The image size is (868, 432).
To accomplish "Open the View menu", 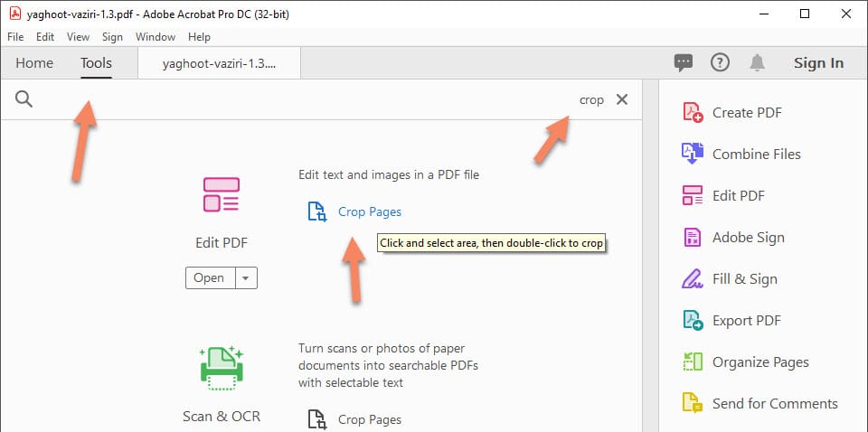I will [x=78, y=37].
